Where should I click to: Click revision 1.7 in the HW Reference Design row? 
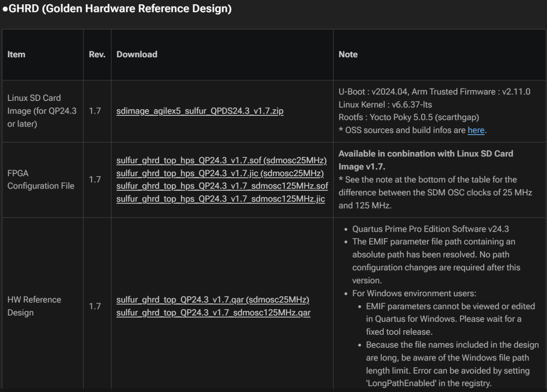click(x=95, y=306)
